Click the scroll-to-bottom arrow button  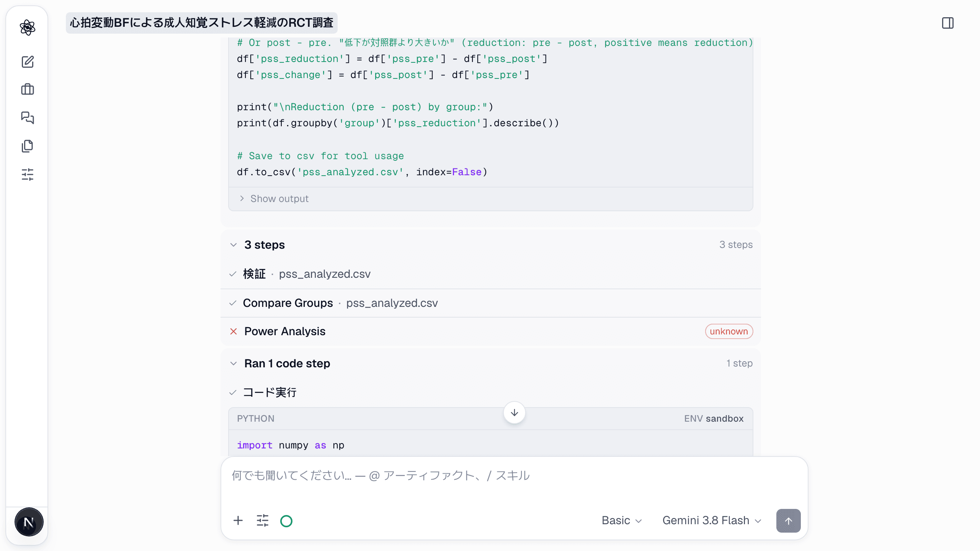pyautogui.click(x=514, y=412)
